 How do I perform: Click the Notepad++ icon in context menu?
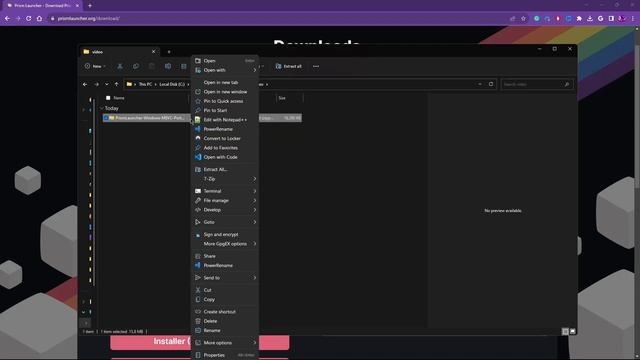[198, 120]
